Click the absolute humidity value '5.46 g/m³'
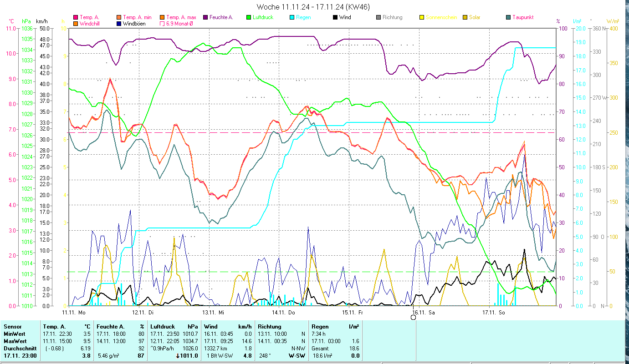Viewport: 629px width, 364px height. point(108,356)
